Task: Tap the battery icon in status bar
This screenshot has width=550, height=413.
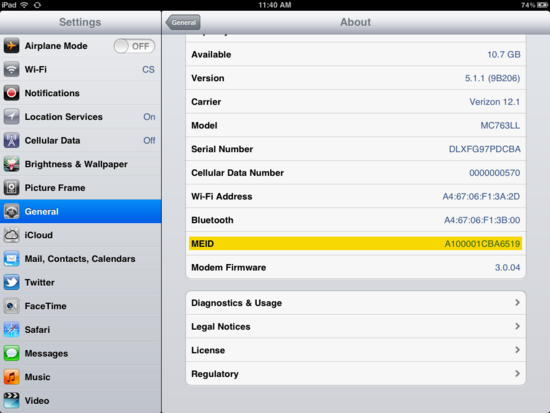Action: [542, 5]
